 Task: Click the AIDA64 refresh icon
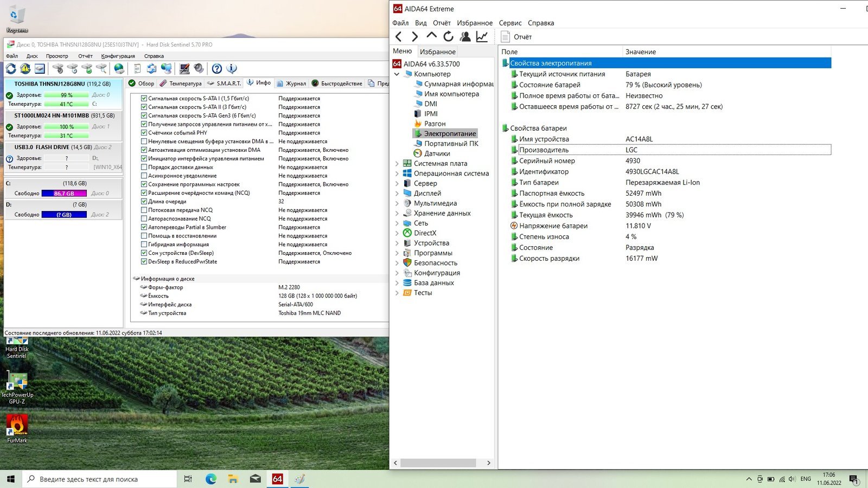[x=448, y=37]
